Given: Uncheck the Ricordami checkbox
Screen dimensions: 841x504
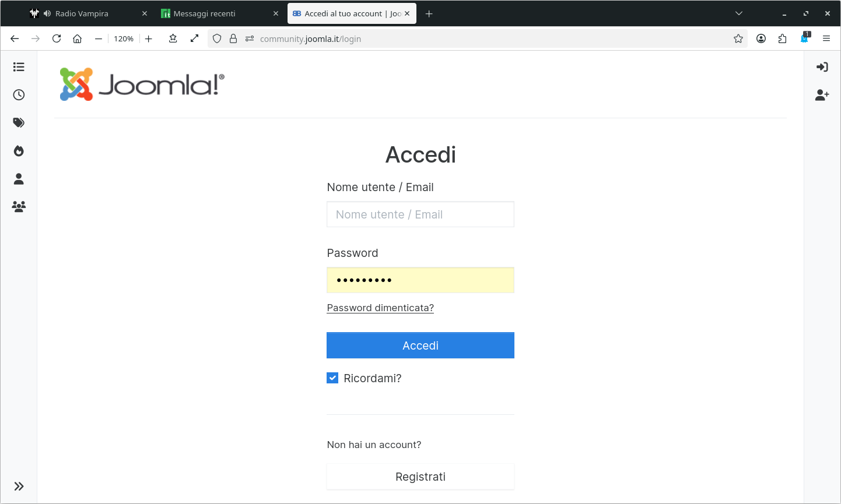Looking at the screenshot, I should [332, 378].
